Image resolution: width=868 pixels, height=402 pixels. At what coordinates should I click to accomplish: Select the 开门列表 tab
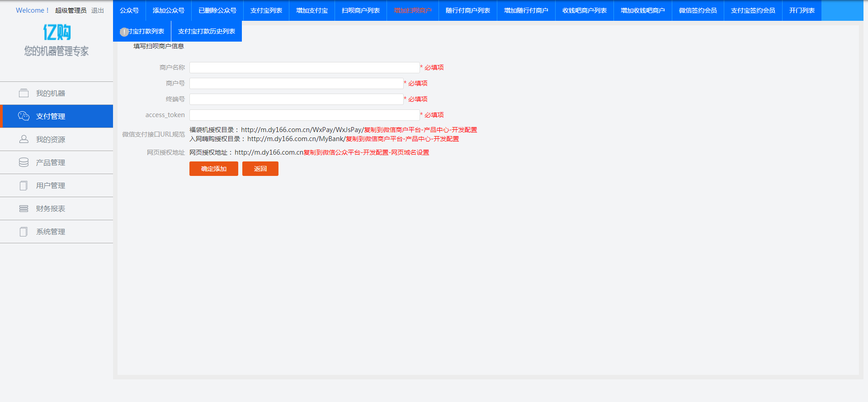tap(802, 10)
